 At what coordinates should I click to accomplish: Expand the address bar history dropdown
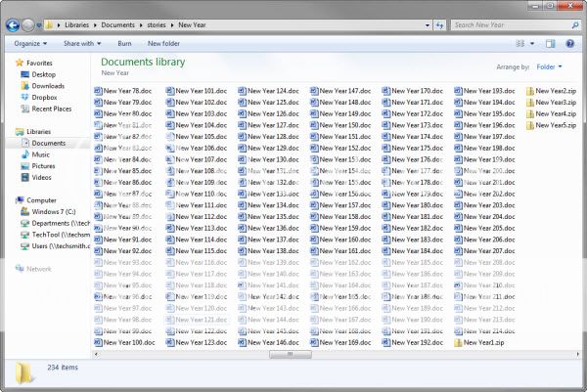coord(428,25)
